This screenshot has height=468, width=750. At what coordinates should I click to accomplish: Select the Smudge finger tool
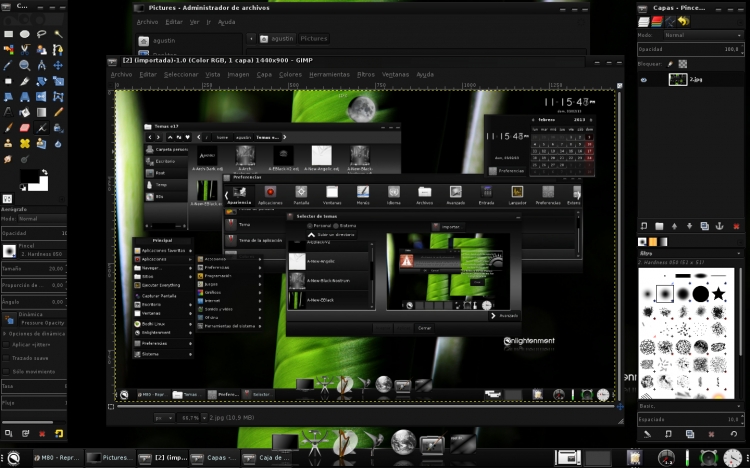click(x=9, y=159)
